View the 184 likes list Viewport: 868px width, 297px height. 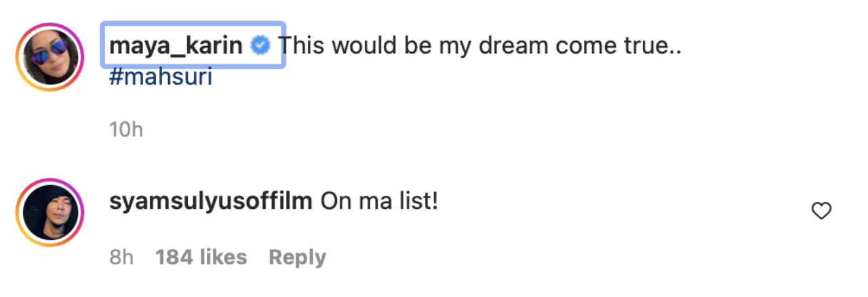(201, 257)
